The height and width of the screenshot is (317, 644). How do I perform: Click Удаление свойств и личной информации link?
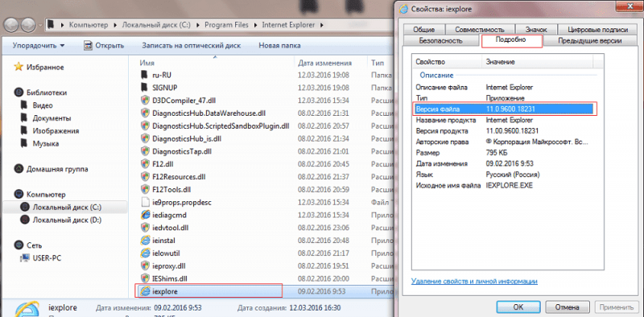(x=474, y=282)
